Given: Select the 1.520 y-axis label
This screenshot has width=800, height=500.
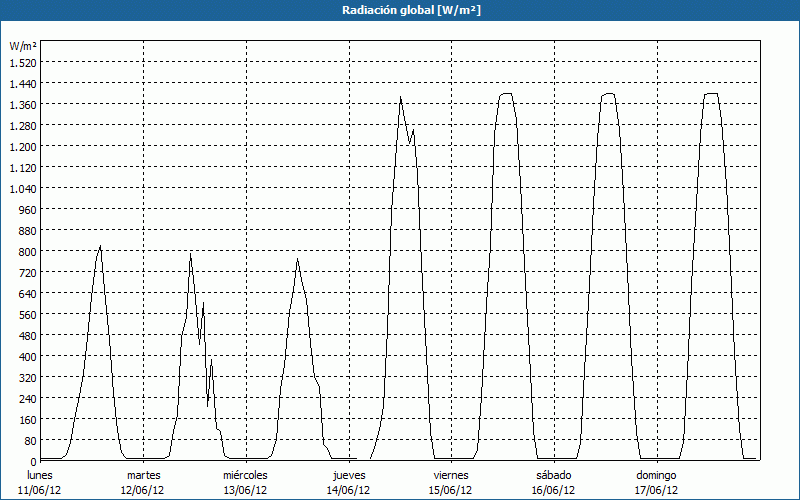Looking at the screenshot, I should 23,62.
